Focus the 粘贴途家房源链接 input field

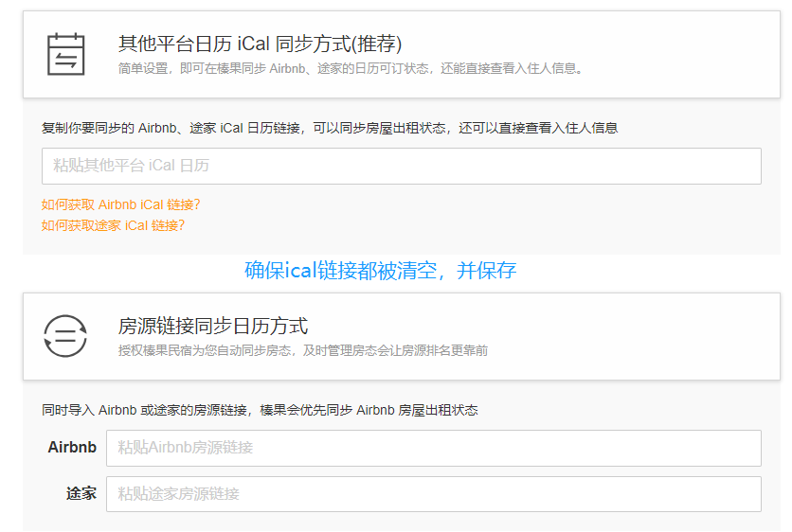pyautogui.click(x=433, y=494)
